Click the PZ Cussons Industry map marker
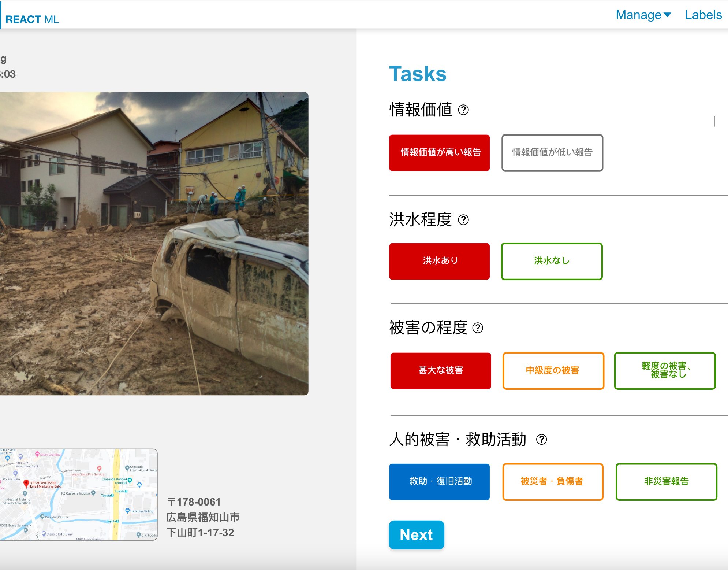 point(93,493)
